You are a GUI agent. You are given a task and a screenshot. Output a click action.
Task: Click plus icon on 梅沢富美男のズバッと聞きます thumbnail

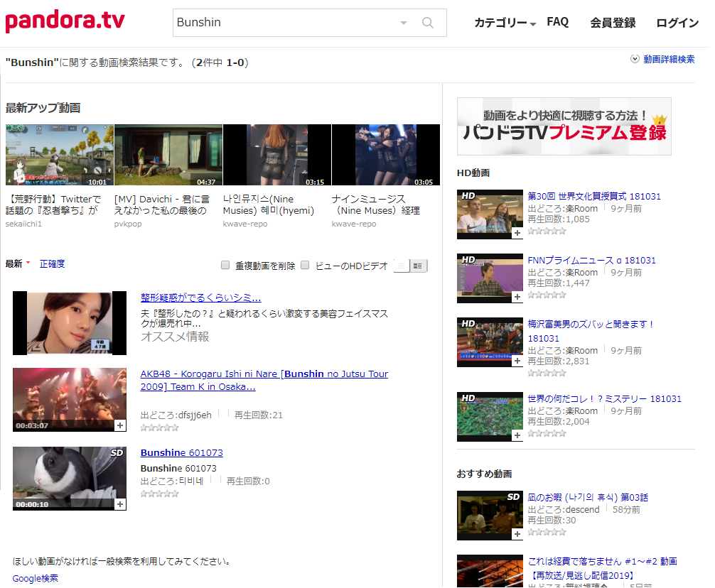point(517,361)
